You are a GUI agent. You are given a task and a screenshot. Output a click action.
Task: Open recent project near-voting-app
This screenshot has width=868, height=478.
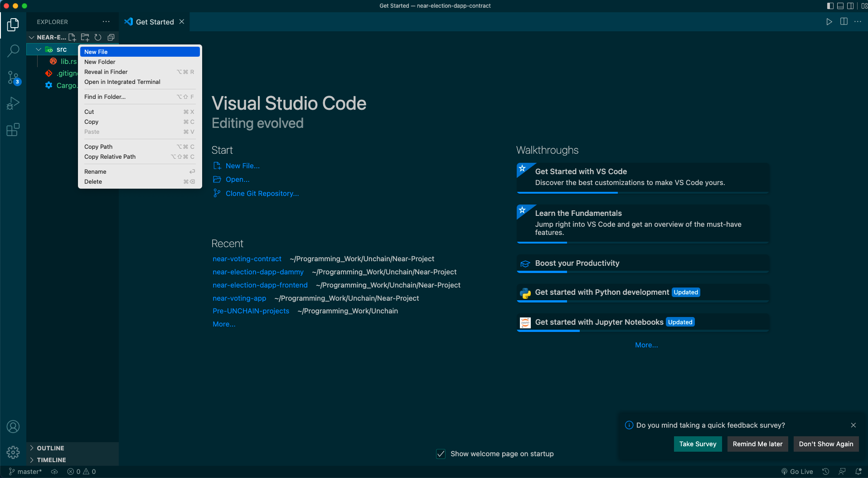(239, 298)
